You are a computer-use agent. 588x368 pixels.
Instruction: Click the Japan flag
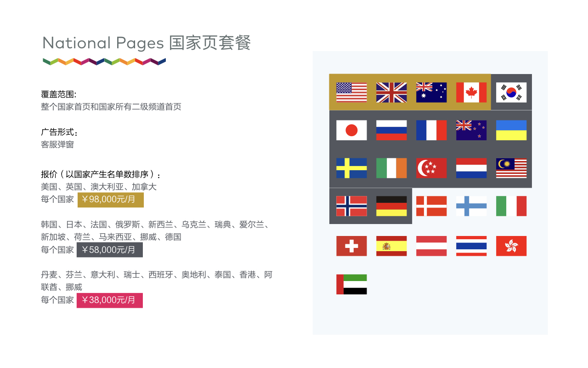(x=351, y=130)
